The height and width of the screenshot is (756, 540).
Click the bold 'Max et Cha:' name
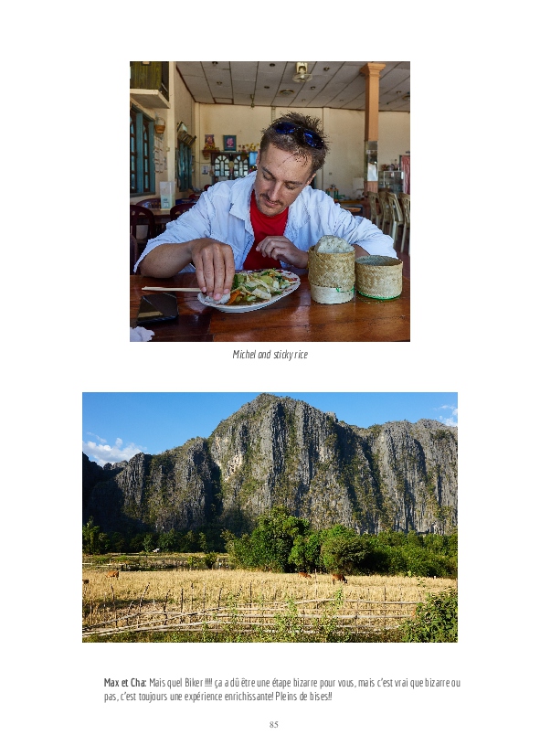[x=125, y=683]
